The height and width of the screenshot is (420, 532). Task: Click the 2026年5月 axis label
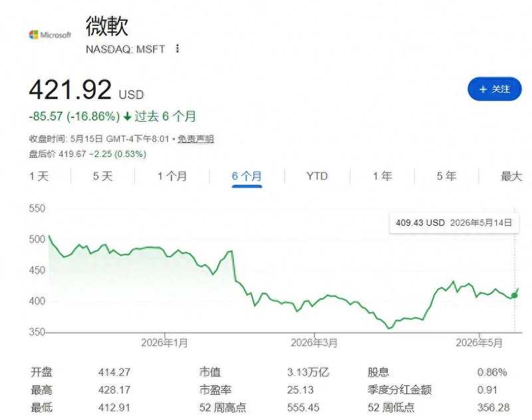coord(479,343)
